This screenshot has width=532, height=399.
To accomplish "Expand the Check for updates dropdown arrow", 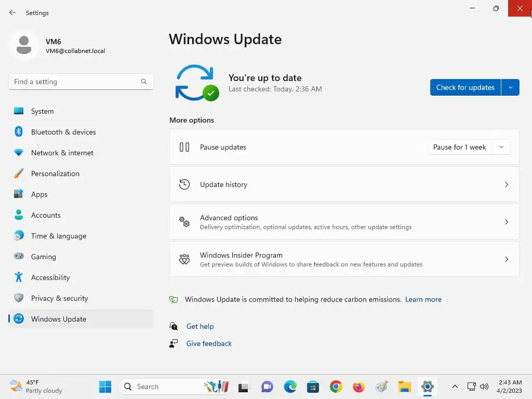I will (x=510, y=87).
